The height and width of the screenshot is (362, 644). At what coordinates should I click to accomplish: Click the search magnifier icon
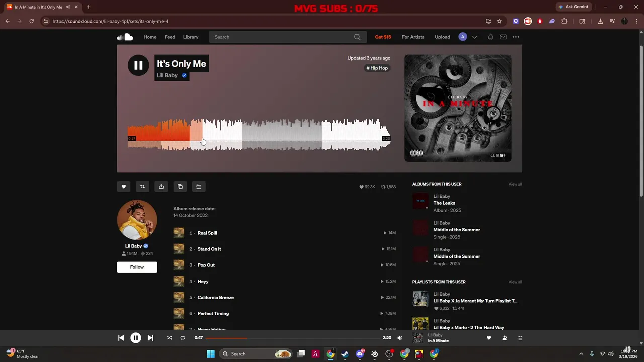pyautogui.click(x=357, y=37)
